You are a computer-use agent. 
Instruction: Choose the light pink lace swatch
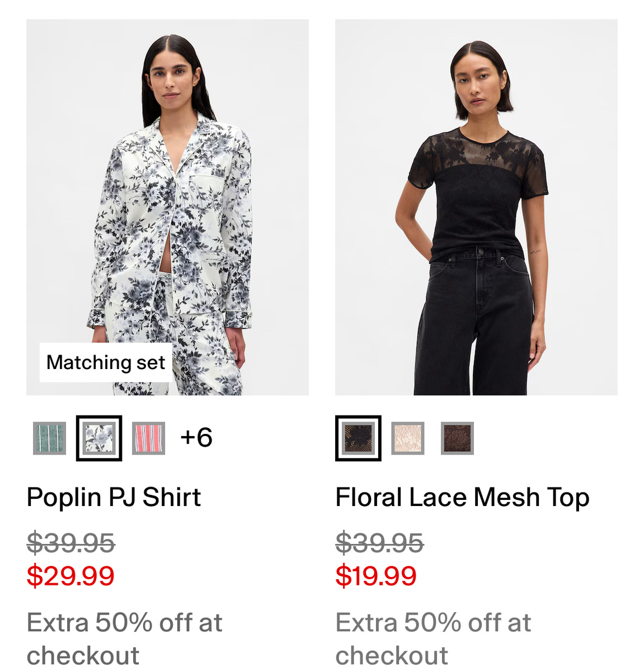[x=407, y=438]
